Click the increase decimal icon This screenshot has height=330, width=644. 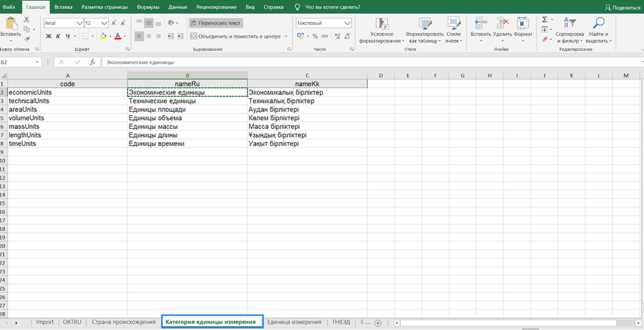coord(337,36)
